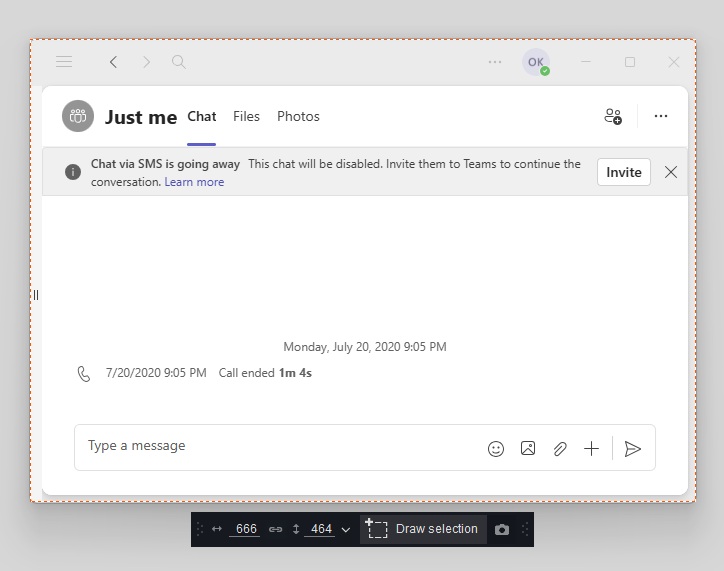Click the Invite button

tap(624, 172)
